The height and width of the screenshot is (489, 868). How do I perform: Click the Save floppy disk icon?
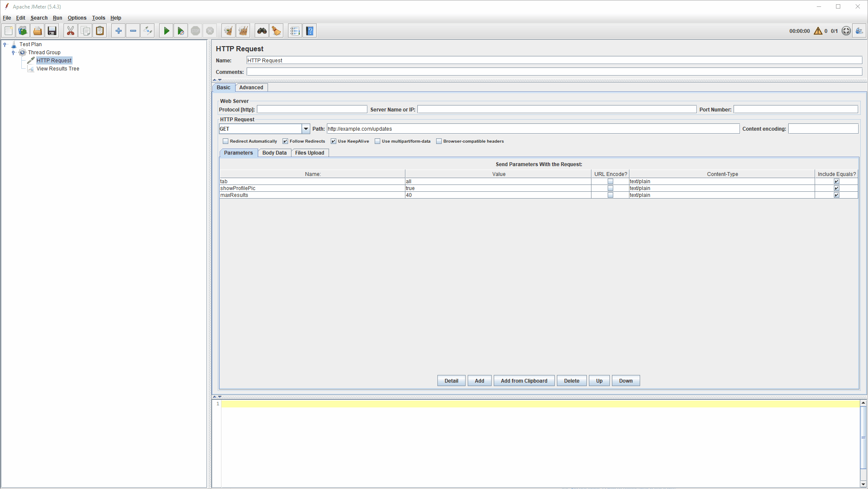point(52,31)
